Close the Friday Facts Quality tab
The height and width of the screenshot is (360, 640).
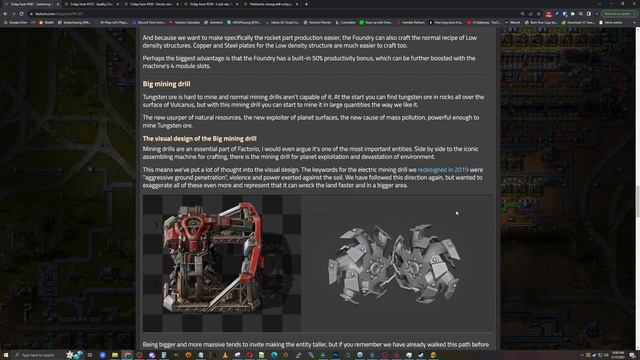click(117, 4)
